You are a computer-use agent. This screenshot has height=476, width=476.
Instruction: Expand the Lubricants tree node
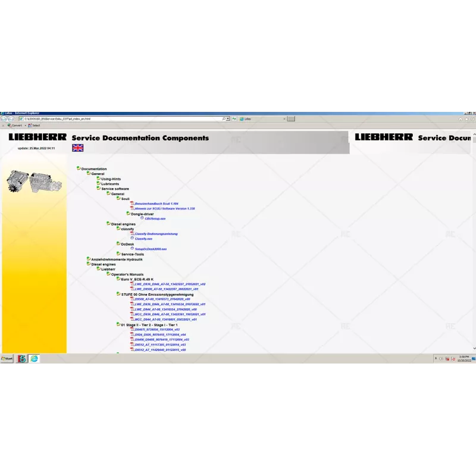(98, 184)
